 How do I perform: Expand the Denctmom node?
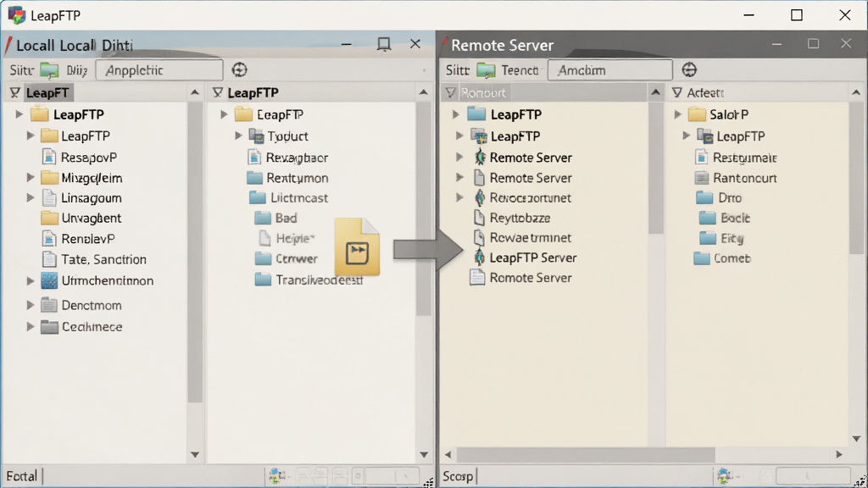[x=31, y=305]
